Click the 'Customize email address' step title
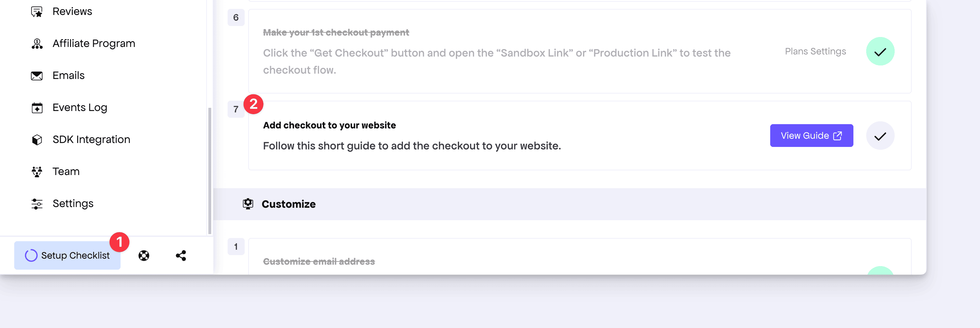The height and width of the screenshot is (328, 980). [x=319, y=261]
